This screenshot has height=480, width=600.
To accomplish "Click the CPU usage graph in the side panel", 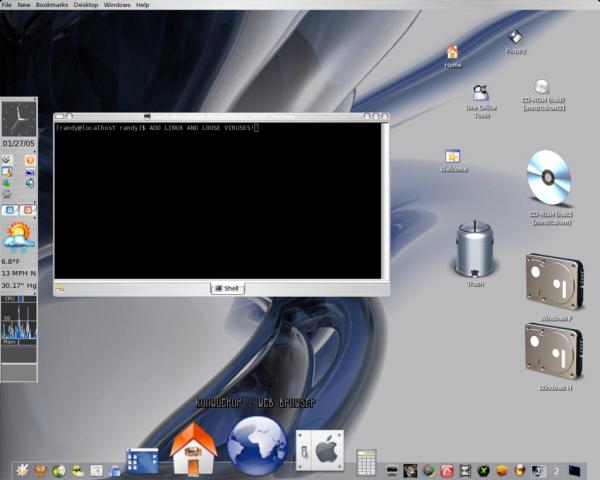I will [19, 319].
